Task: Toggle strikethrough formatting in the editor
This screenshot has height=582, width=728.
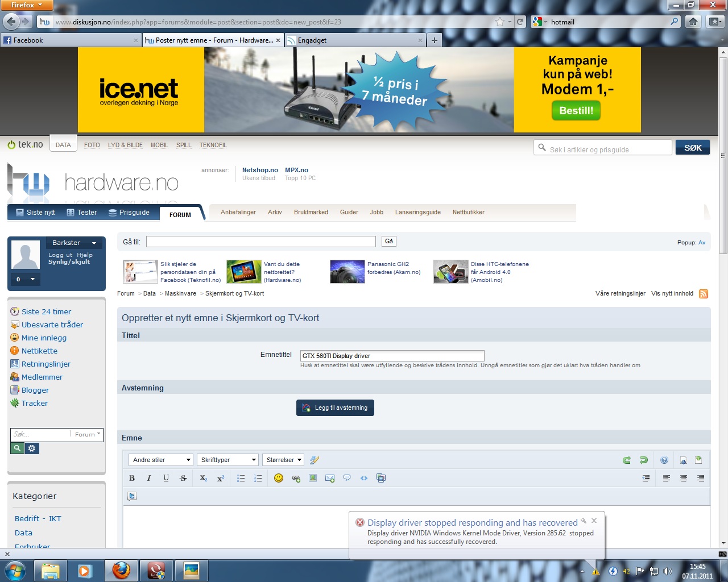Action: click(x=183, y=478)
